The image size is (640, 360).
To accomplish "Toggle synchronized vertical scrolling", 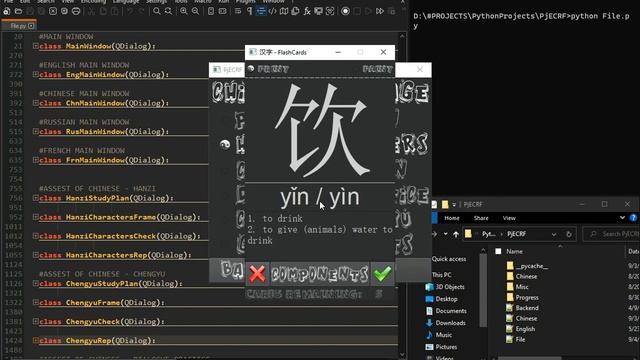I will coord(211,11).
